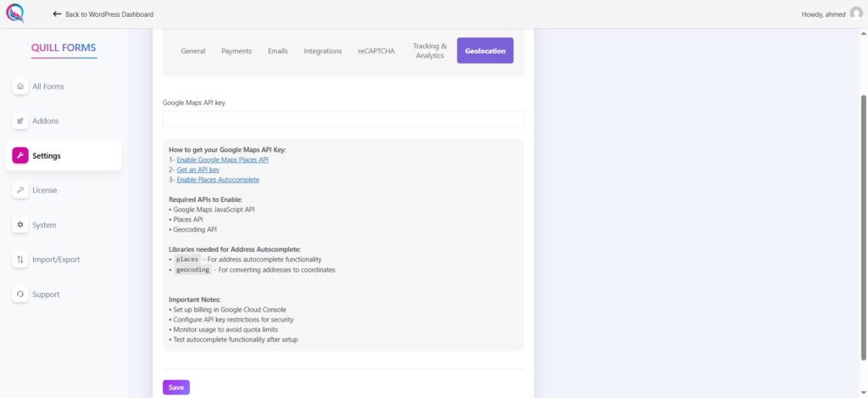Click the page vertical scrollbar thumb
The width and height of the screenshot is (868, 398).
pyautogui.click(x=864, y=227)
